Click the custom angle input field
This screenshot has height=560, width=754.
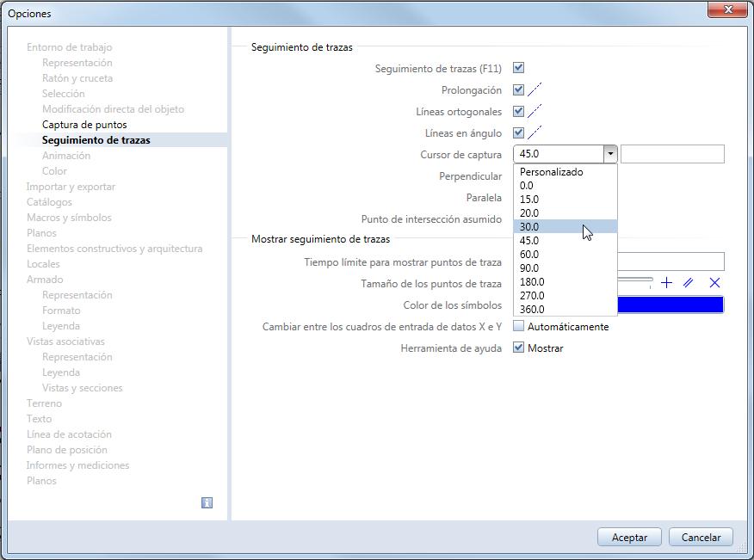[672, 154]
